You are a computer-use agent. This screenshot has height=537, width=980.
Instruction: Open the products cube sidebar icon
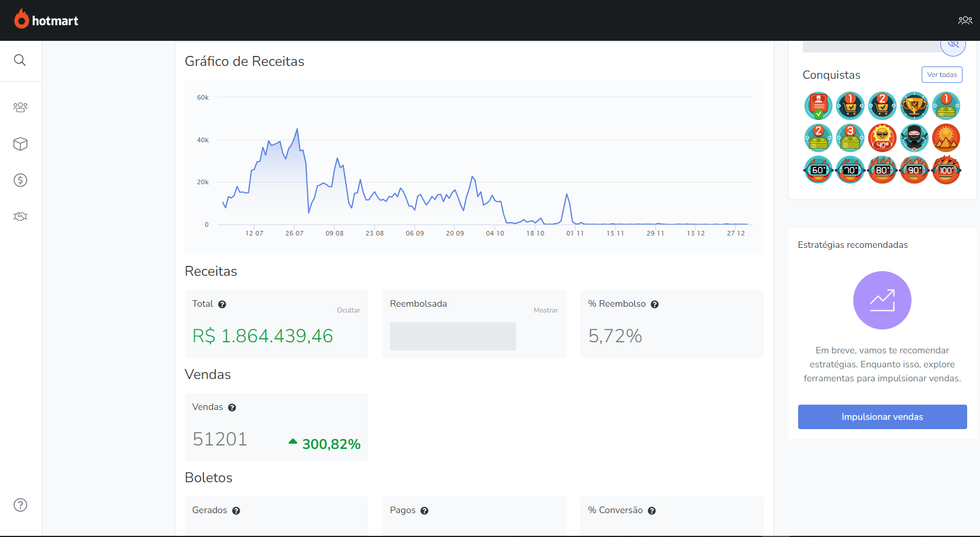pyautogui.click(x=20, y=144)
